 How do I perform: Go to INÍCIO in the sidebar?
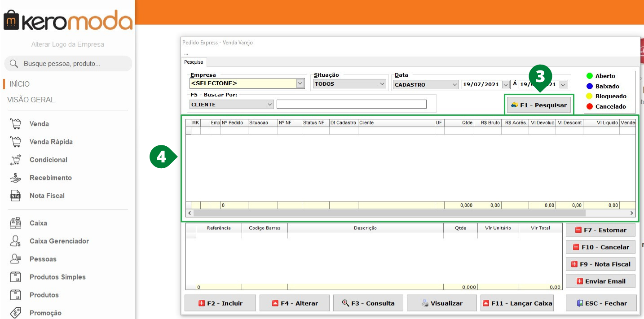click(x=20, y=84)
